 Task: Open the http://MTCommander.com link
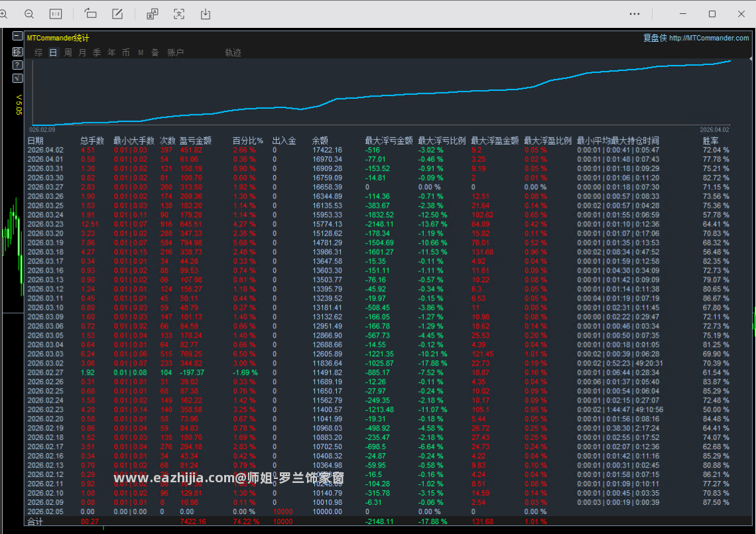(709, 38)
